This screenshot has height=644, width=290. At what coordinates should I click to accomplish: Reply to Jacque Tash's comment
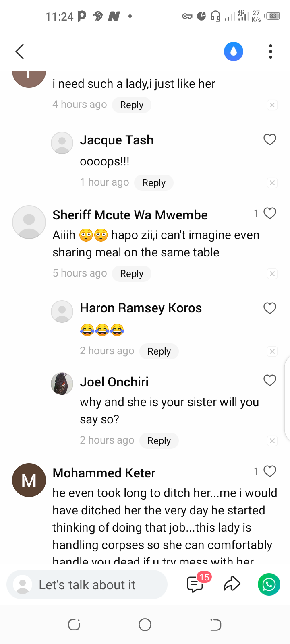[x=154, y=183]
